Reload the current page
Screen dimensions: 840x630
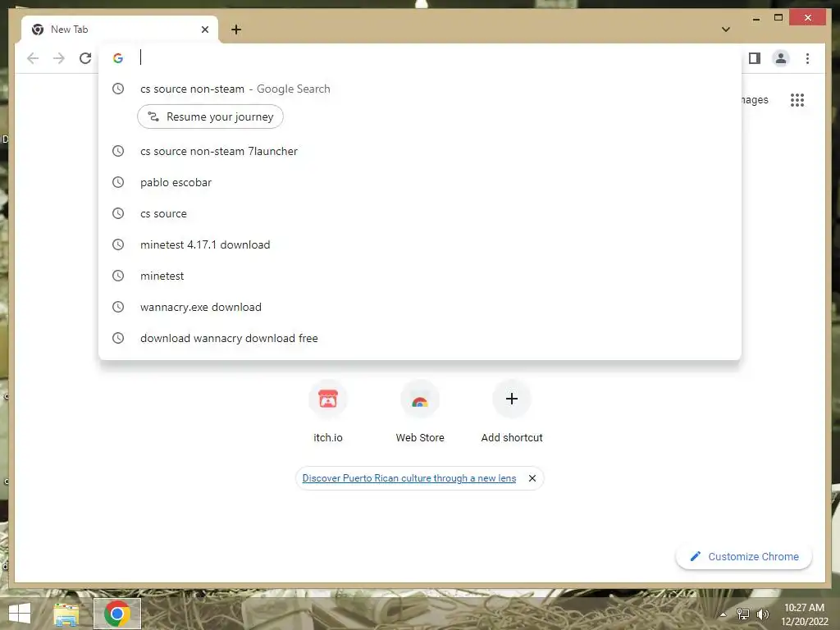pyautogui.click(x=85, y=58)
